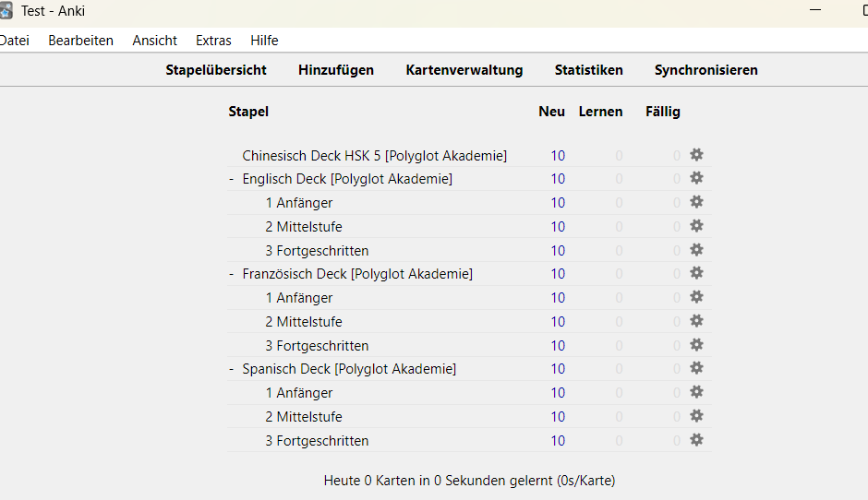This screenshot has height=500, width=868.
Task: Collapse the Französisch Deck tree
Action: pyautogui.click(x=232, y=274)
